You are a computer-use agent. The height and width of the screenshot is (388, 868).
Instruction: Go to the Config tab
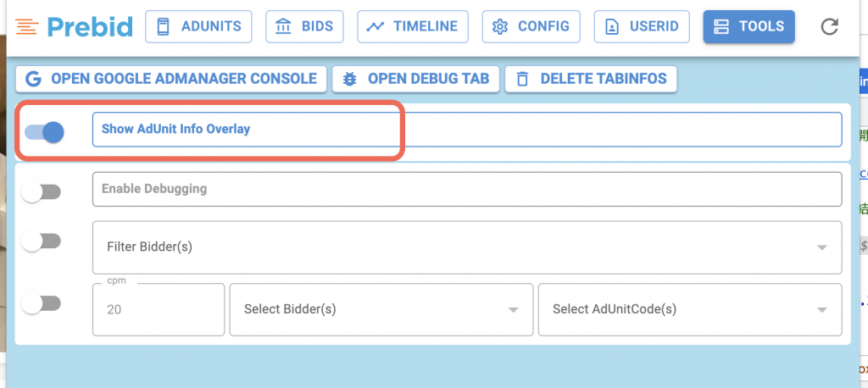point(531,26)
